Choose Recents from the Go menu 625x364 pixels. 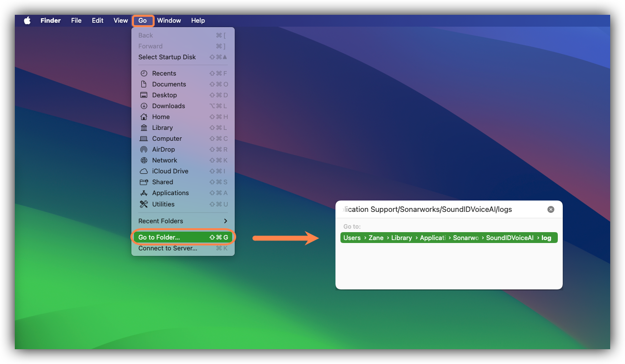[x=183, y=74]
